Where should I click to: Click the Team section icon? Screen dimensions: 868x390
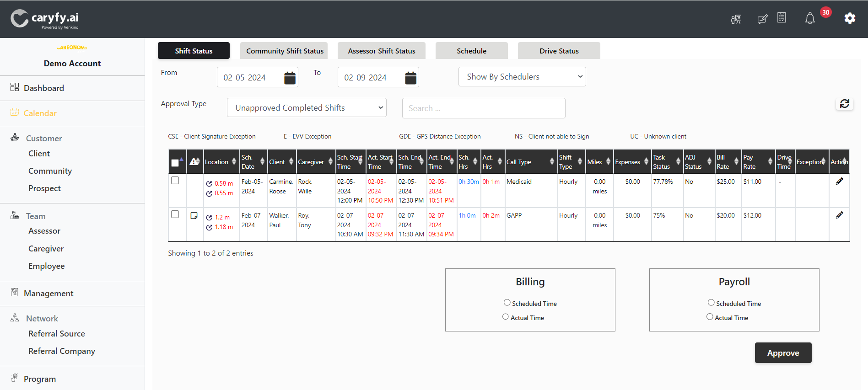[15, 215]
